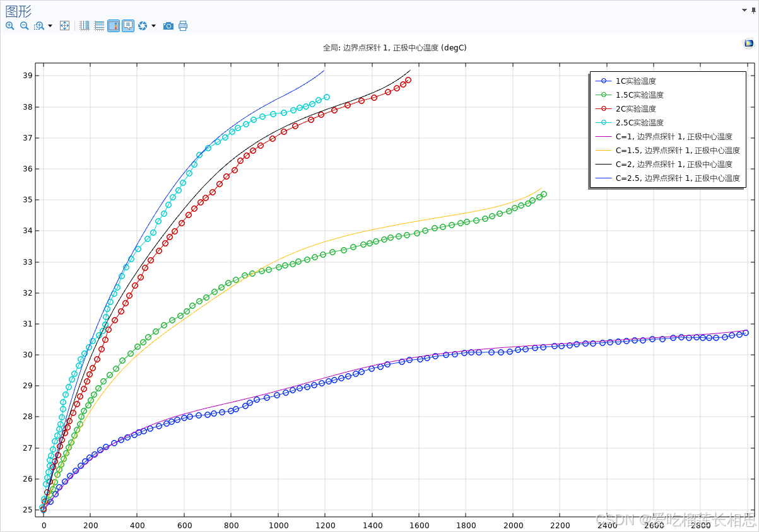Open the panel options arrow at top right
The width and height of the screenshot is (759, 532).
click(x=744, y=10)
